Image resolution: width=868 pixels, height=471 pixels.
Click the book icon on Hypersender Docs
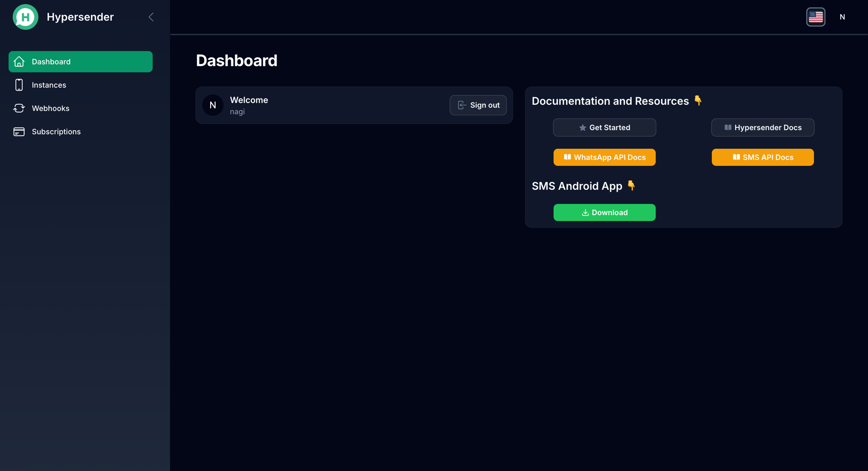728,127
